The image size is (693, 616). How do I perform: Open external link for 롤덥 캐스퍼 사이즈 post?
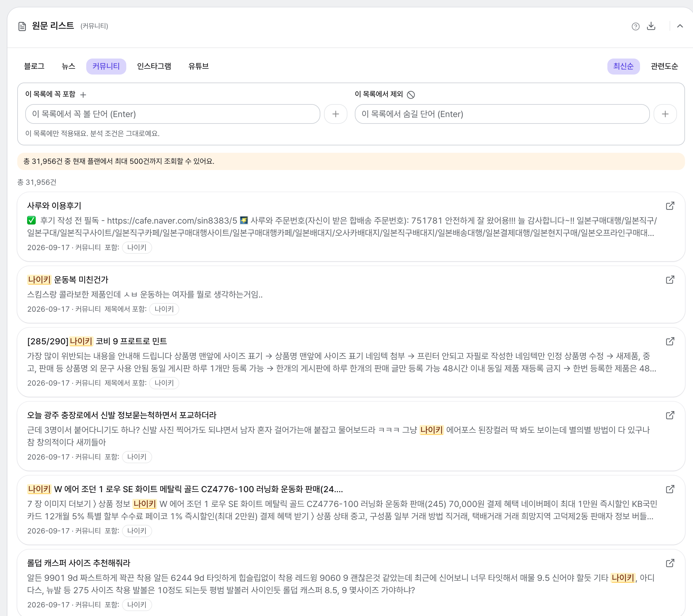pos(670,563)
